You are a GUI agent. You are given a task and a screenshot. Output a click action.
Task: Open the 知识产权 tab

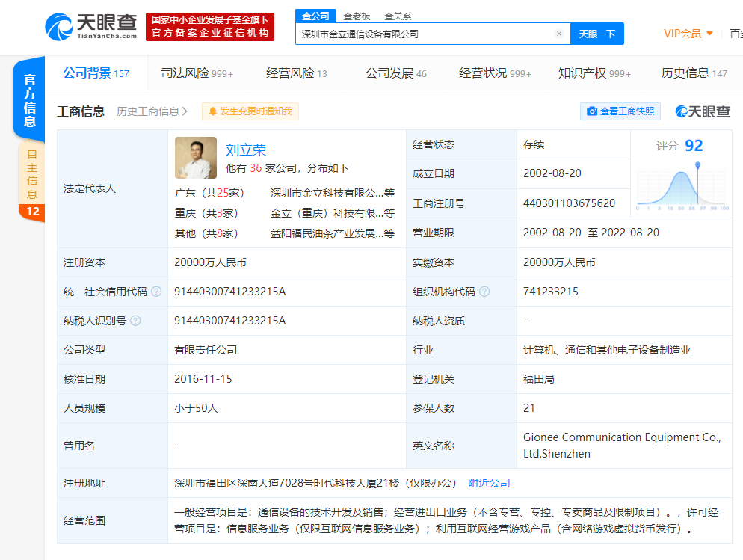pyautogui.click(x=594, y=73)
